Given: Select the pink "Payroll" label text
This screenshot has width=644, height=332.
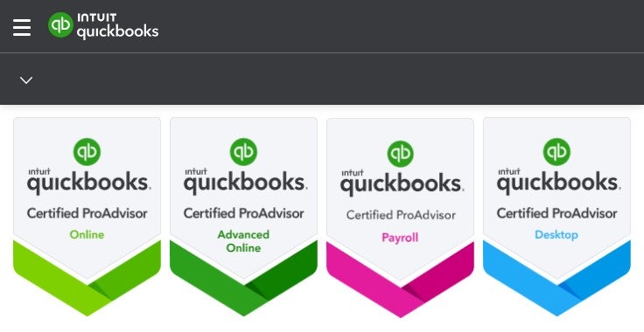Looking at the screenshot, I should [x=400, y=238].
